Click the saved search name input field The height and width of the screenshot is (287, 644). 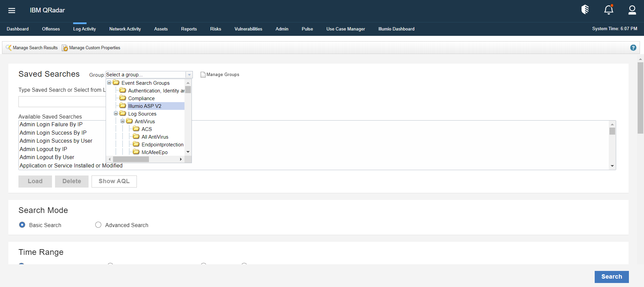pos(62,101)
